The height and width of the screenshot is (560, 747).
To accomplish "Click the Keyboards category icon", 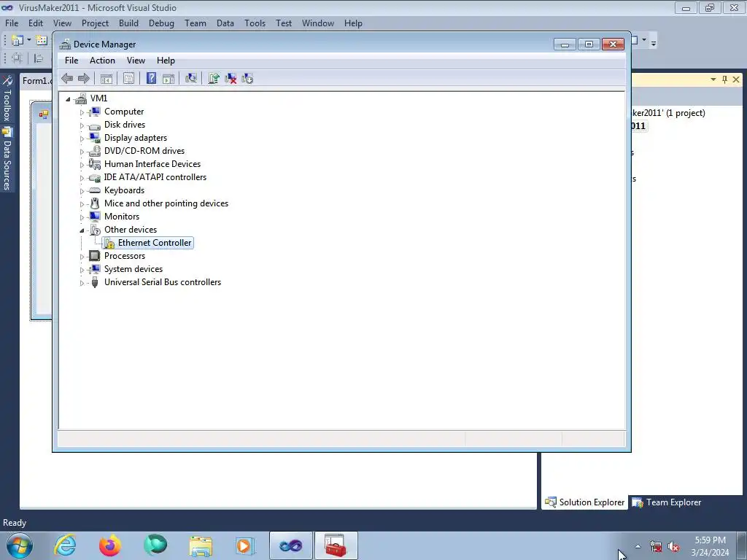I will [95, 190].
